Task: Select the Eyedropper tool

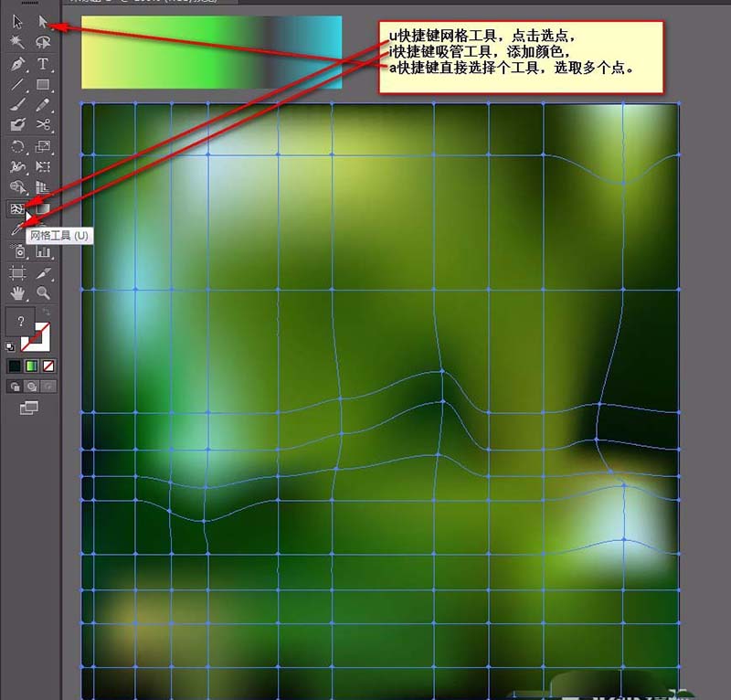Action: click(x=17, y=228)
